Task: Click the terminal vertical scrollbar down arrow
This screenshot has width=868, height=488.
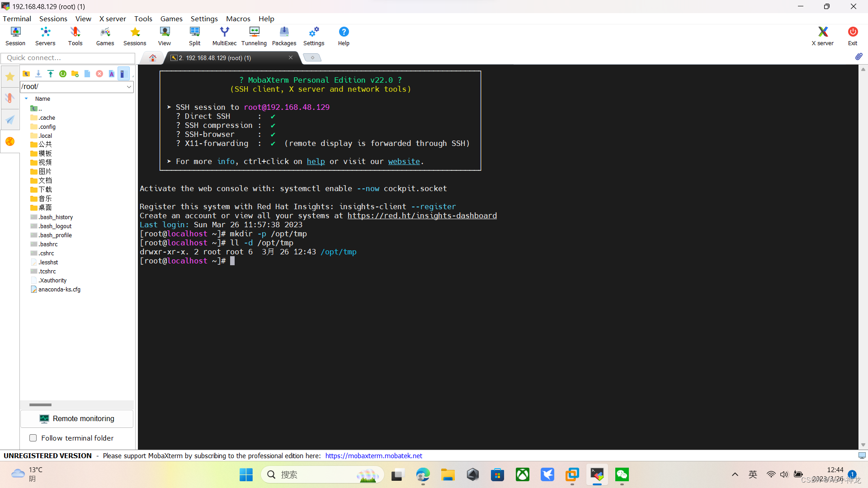Action: click(x=863, y=445)
